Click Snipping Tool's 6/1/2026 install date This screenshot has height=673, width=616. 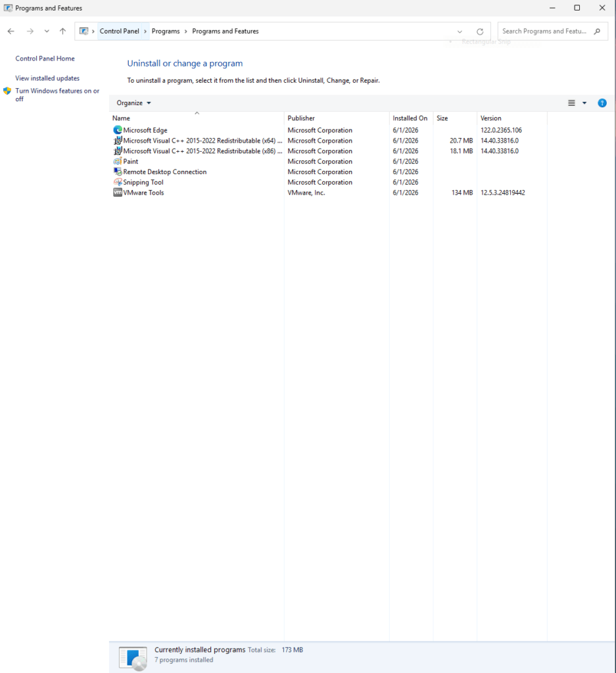[405, 182]
